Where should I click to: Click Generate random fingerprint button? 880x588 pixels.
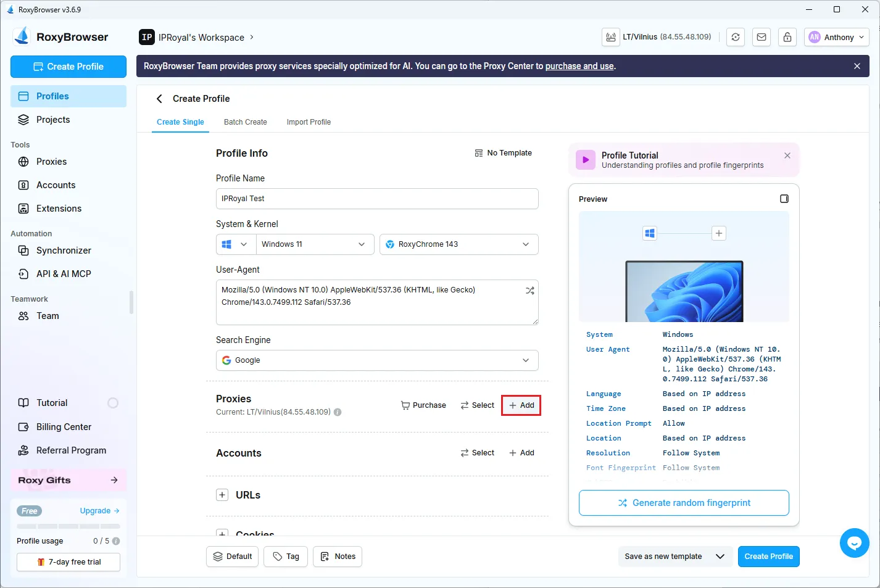click(684, 503)
